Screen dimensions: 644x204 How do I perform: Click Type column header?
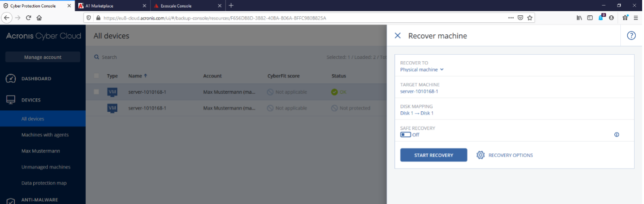click(x=113, y=76)
